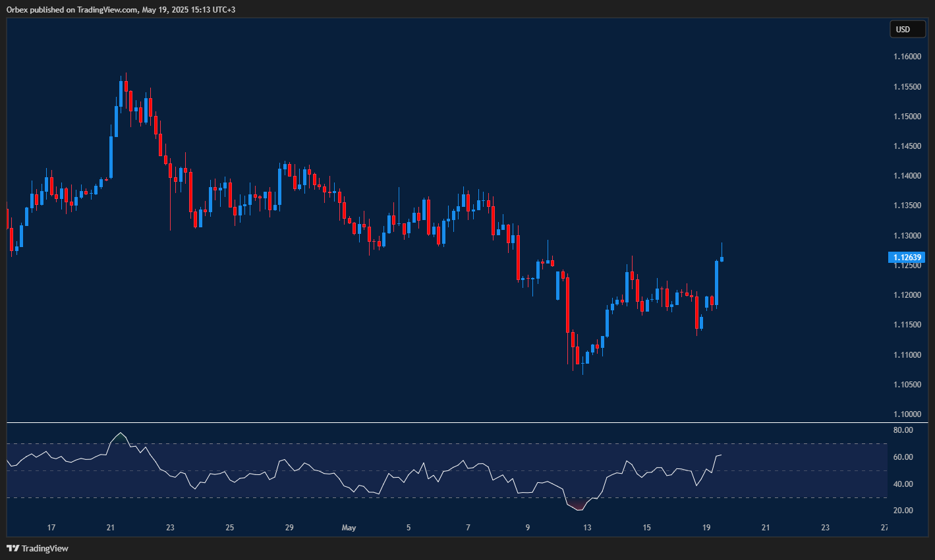The image size is (935, 560).
Task: Click the 1.11500 price axis label
Action: point(907,325)
